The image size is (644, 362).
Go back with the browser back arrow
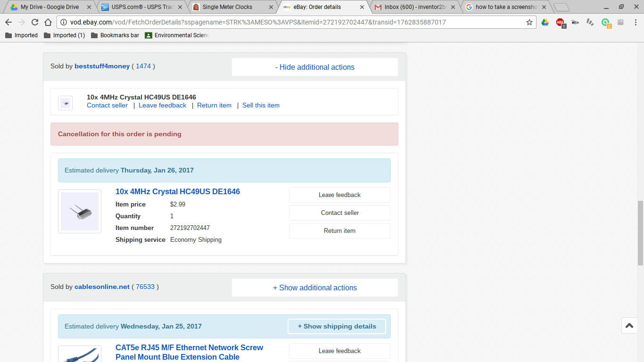pyautogui.click(x=8, y=22)
